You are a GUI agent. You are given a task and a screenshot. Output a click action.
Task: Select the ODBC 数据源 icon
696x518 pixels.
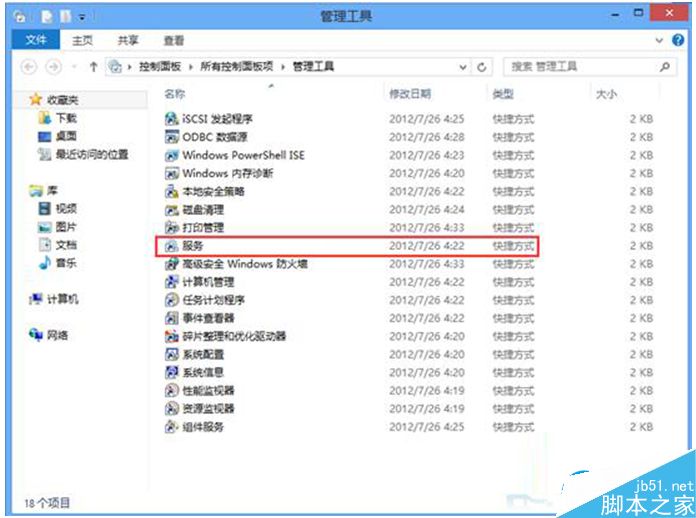pyautogui.click(x=171, y=137)
